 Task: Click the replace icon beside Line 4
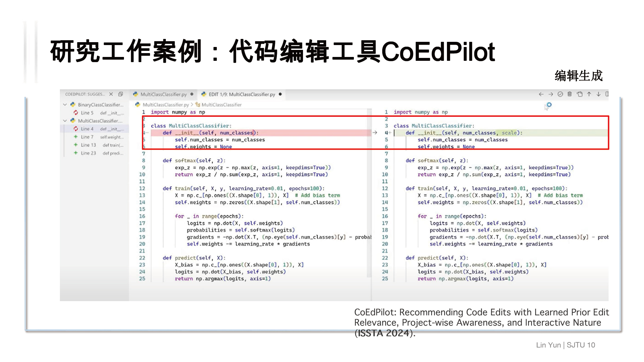tap(76, 129)
